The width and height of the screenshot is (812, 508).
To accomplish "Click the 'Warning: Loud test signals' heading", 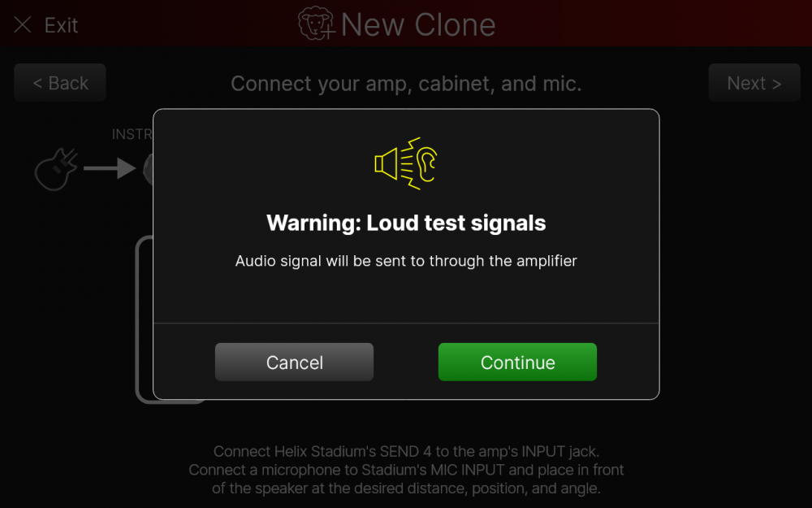I will [406, 223].
